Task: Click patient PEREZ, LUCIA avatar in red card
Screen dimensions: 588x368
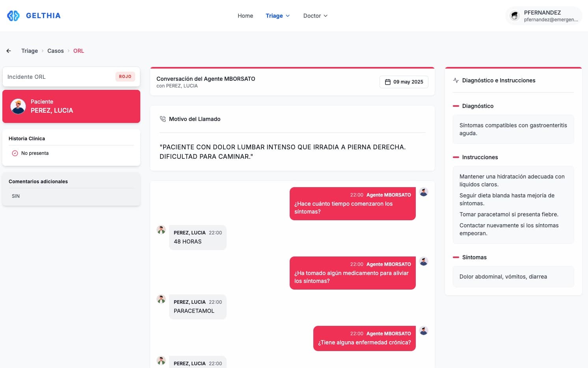Action: [18, 106]
